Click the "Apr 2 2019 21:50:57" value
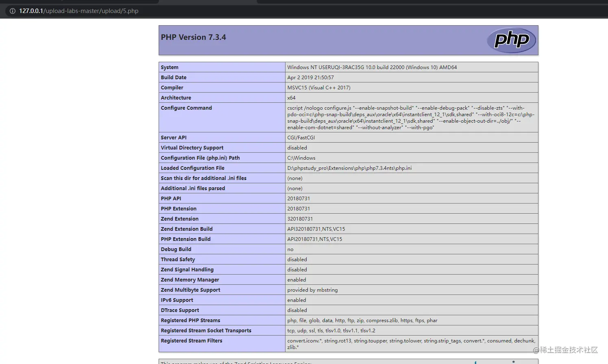 (x=310, y=78)
